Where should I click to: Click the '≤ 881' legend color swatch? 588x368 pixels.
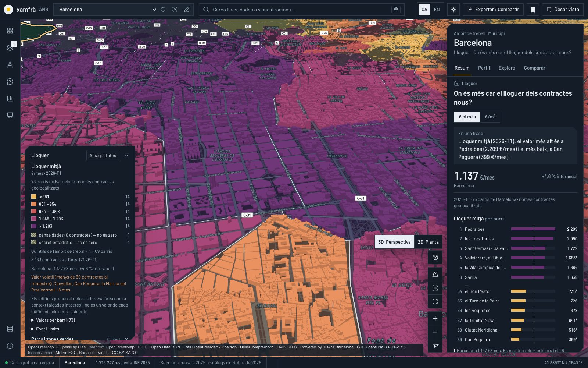(x=34, y=197)
